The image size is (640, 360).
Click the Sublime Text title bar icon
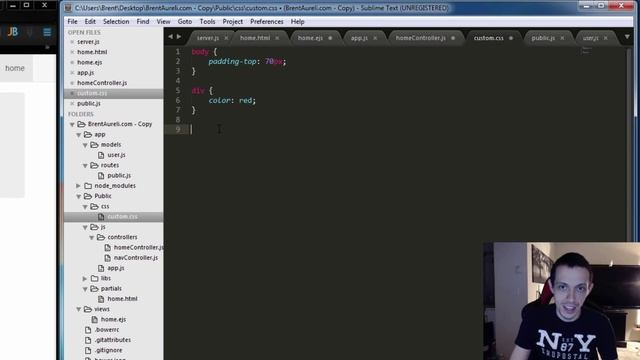68,8
